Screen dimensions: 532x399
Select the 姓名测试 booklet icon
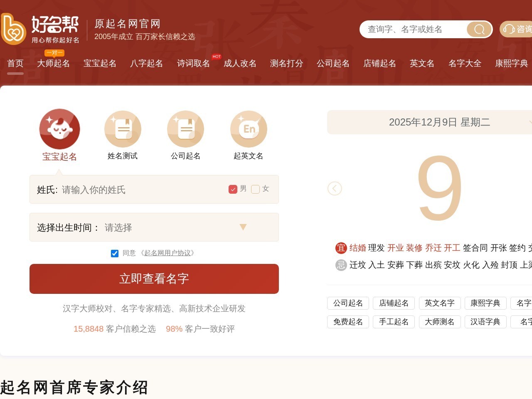(x=123, y=129)
